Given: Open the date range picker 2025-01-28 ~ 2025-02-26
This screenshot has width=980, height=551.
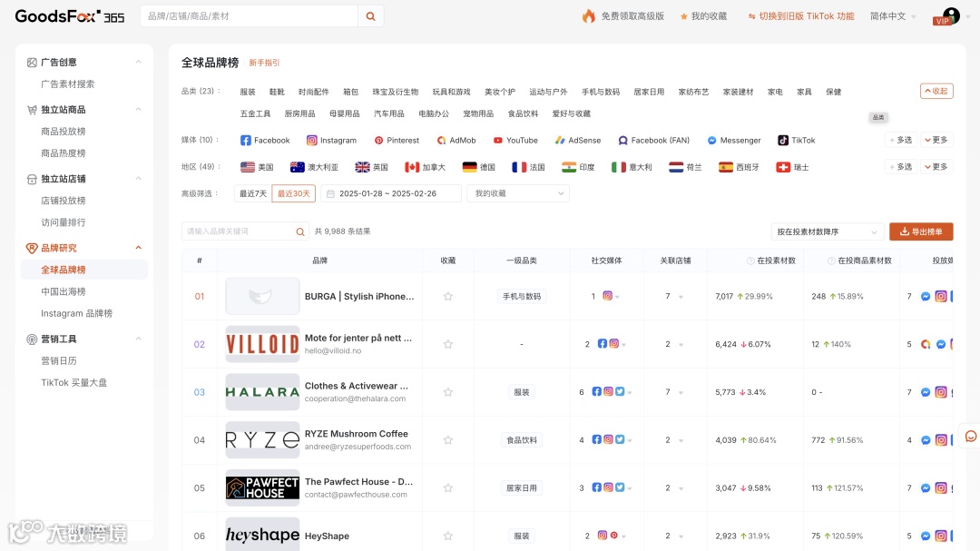Looking at the screenshot, I should 391,193.
